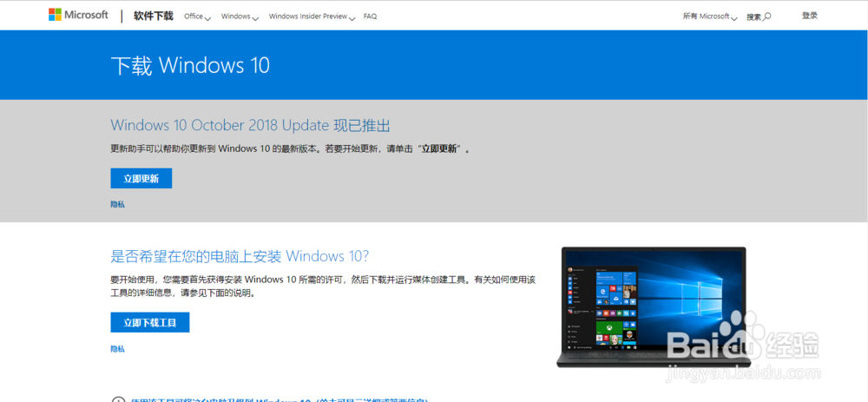The image size is (868, 402).
Task: Open 隐私 link under 立即下载工具
Action: click(x=117, y=349)
